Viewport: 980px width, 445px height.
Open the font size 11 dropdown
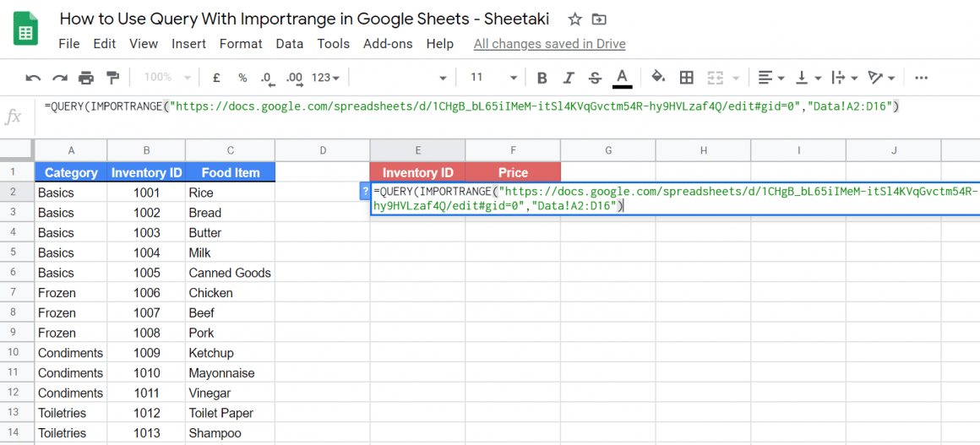[493, 78]
